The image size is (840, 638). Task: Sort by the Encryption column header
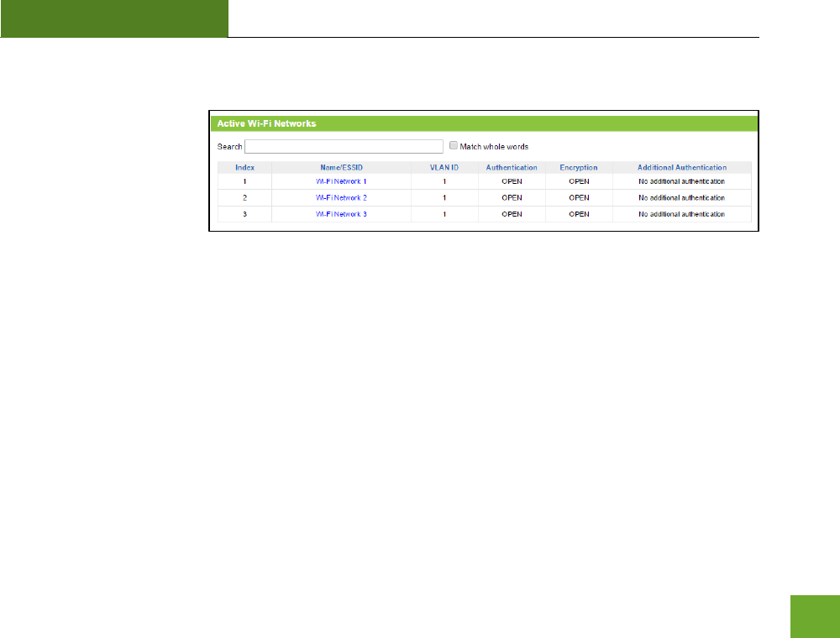coord(579,168)
